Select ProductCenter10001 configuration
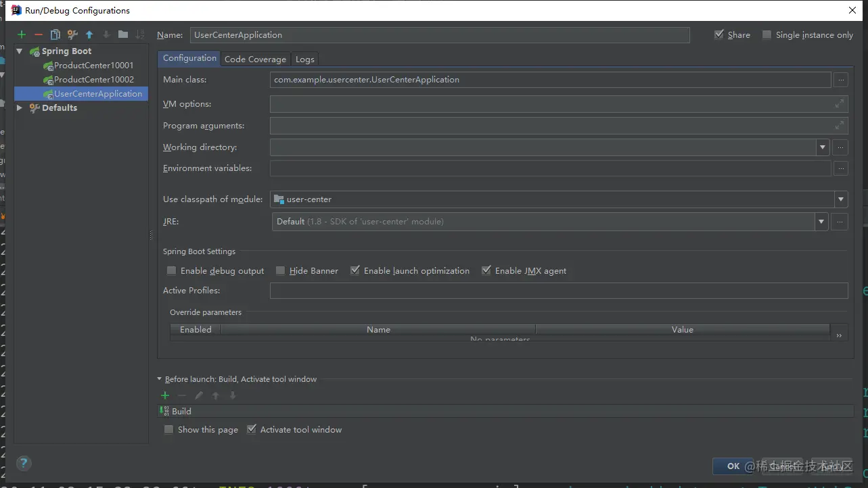This screenshot has width=868, height=488. click(x=94, y=66)
